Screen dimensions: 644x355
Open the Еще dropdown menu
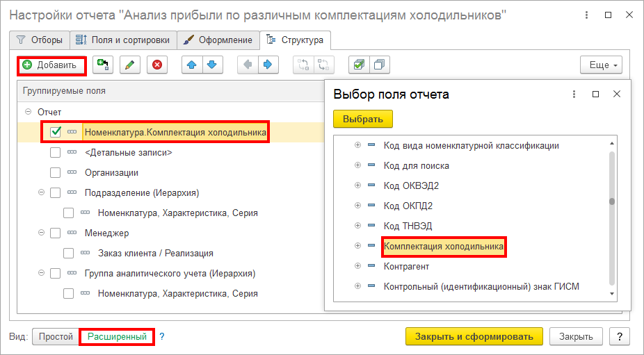pyautogui.click(x=601, y=65)
